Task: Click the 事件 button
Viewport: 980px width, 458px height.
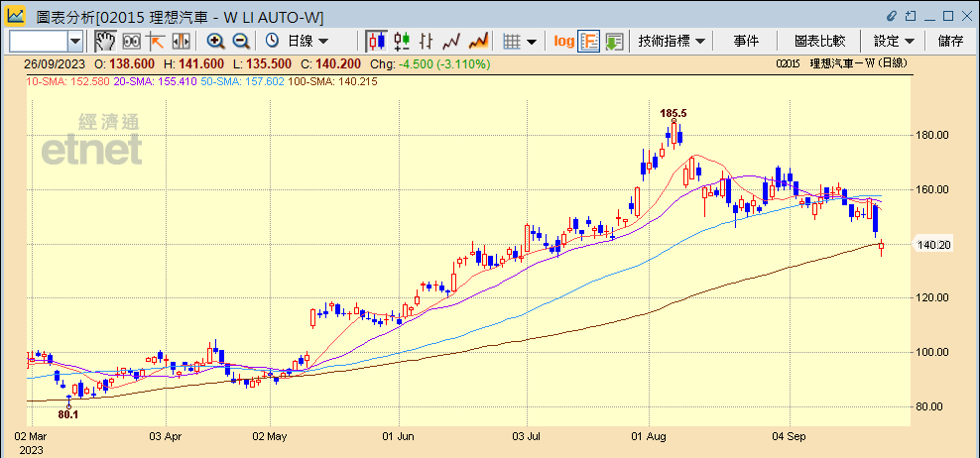Action: tap(746, 41)
